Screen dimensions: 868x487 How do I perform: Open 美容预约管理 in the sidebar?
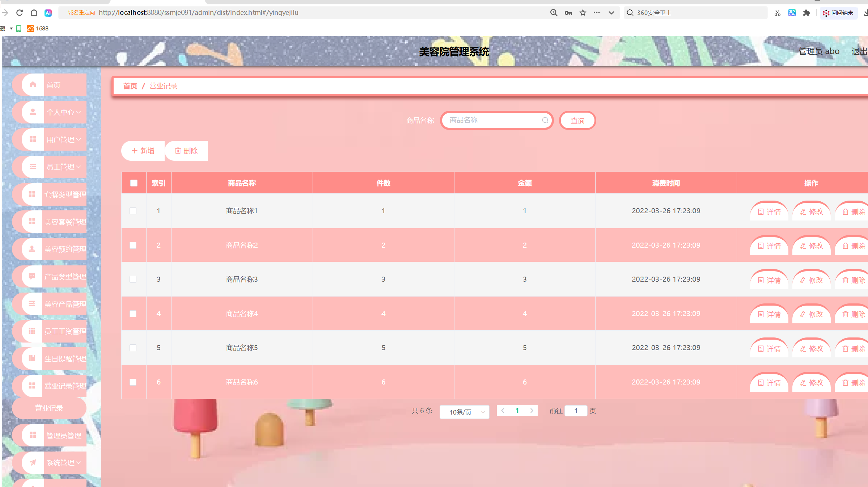[x=65, y=249]
